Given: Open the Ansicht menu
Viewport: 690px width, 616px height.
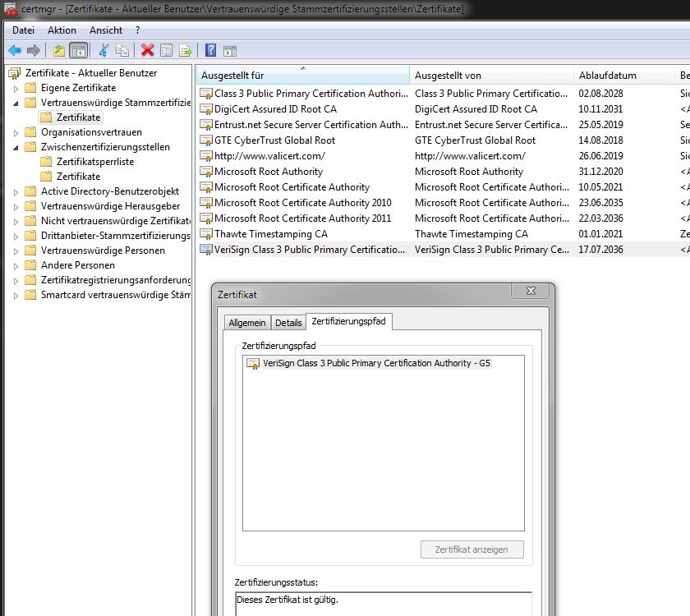Looking at the screenshot, I should pos(106,30).
